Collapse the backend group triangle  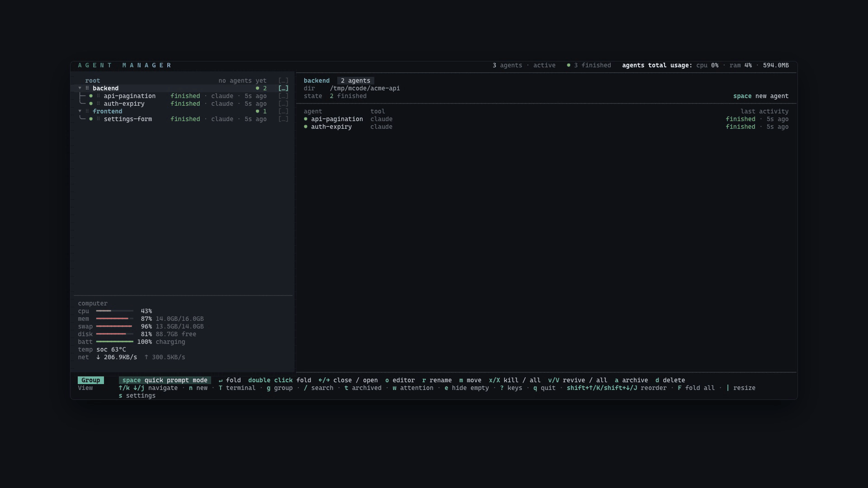80,89
